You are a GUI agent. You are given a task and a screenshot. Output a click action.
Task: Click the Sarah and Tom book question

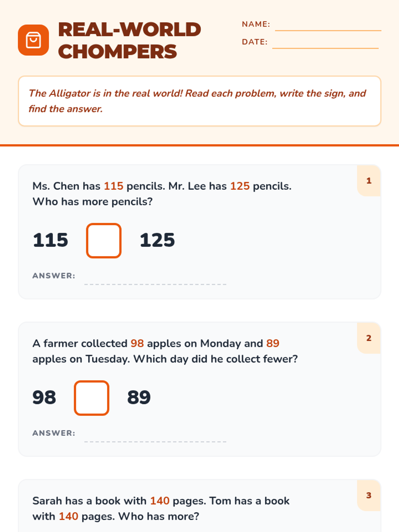pos(161,508)
